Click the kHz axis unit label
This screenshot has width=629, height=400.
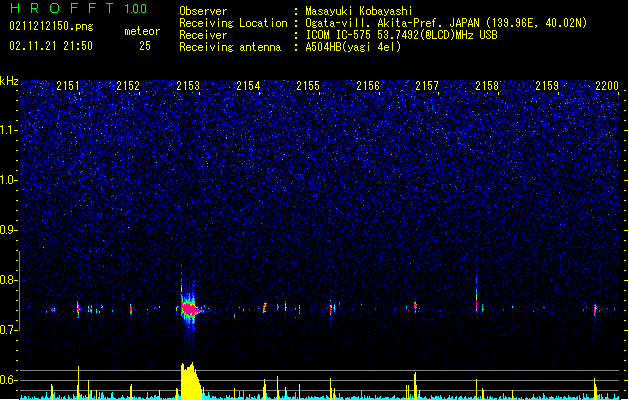click(x=9, y=81)
